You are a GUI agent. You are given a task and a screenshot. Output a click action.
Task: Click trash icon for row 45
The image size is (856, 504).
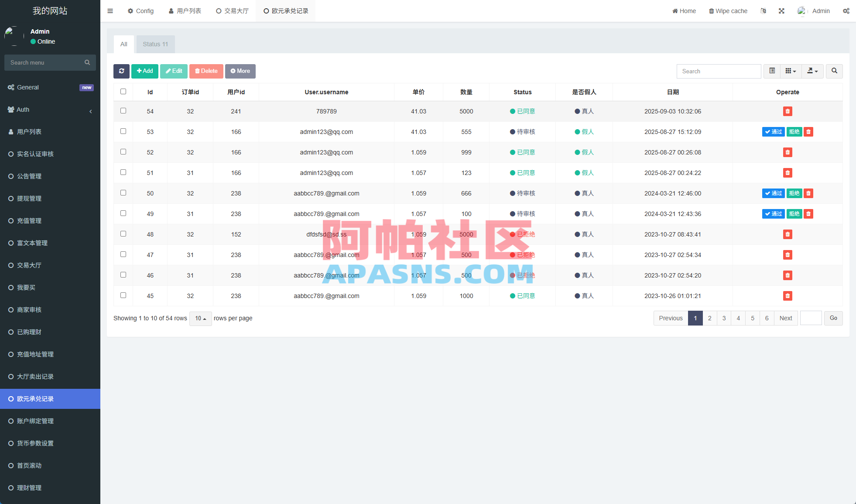[788, 296]
